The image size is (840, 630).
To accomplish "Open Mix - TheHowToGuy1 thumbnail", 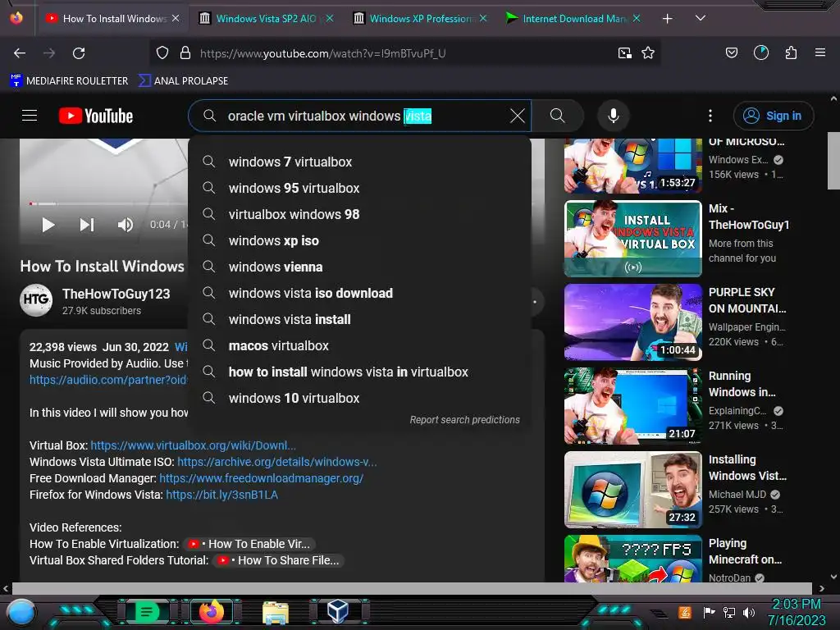I will (632, 239).
